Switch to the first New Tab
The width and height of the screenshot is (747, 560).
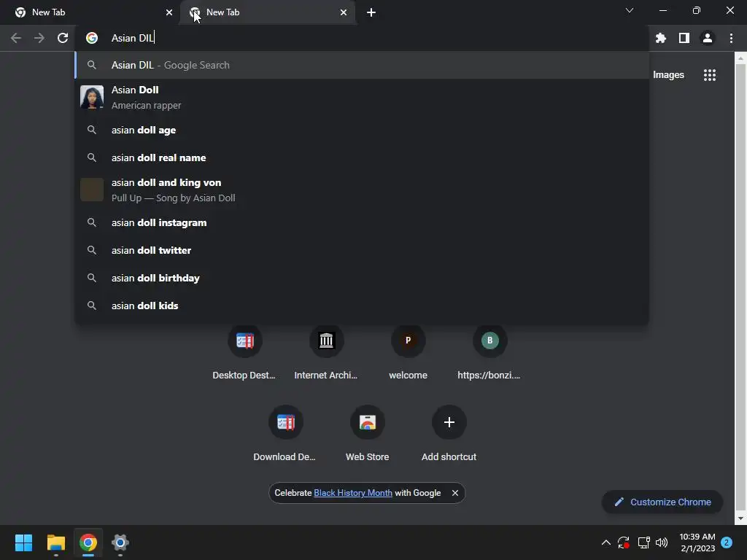tap(90, 12)
